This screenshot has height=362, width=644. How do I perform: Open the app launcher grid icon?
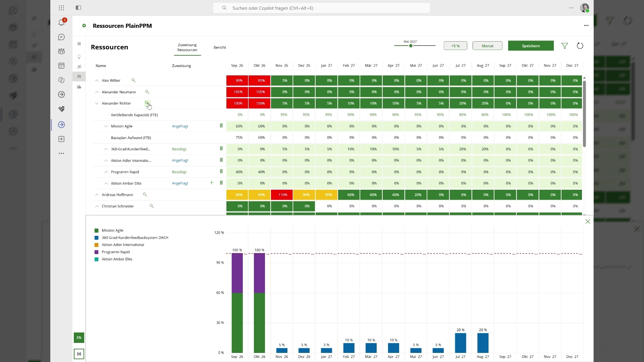click(x=61, y=8)
